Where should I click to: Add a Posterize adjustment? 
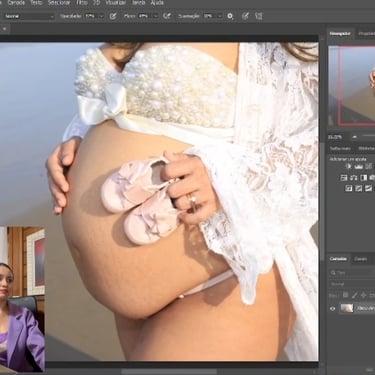[358, 188]
